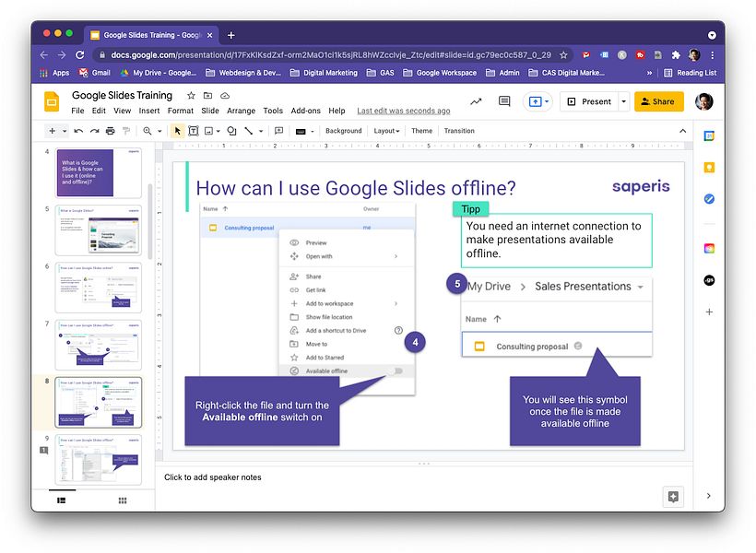756x553 pixels.
Task: Click the Share button
Action: (658, 101)
